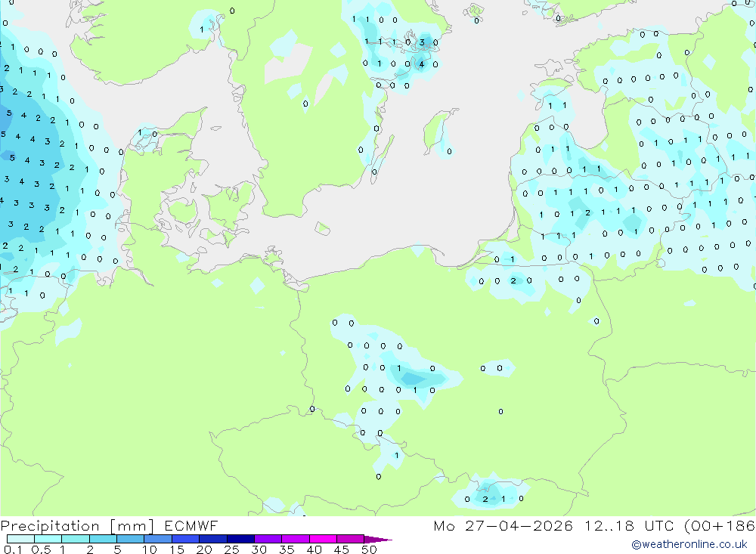Click the '(00+186' forecast offset text
This screenshot has height=554, width=756.
720,525
